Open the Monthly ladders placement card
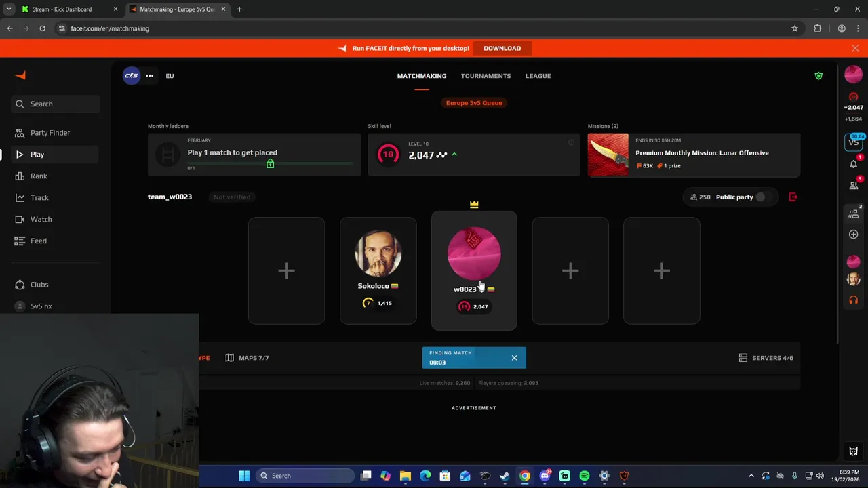The width and height of the screenshot is (868, 488). point(254,155)
